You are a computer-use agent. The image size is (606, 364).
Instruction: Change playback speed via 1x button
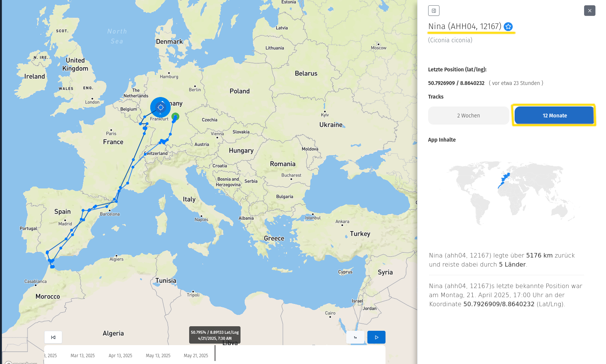coord(355,337)
